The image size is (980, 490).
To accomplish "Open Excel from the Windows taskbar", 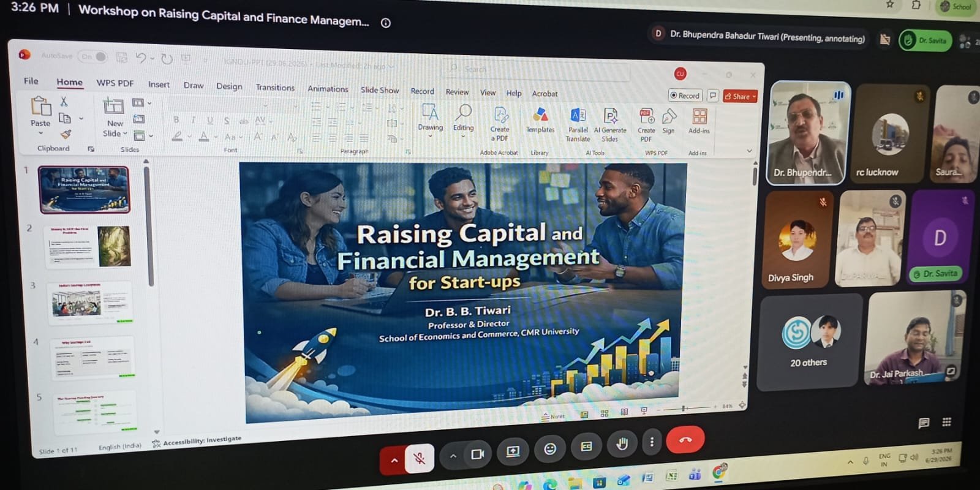I will tap(671, 476).
